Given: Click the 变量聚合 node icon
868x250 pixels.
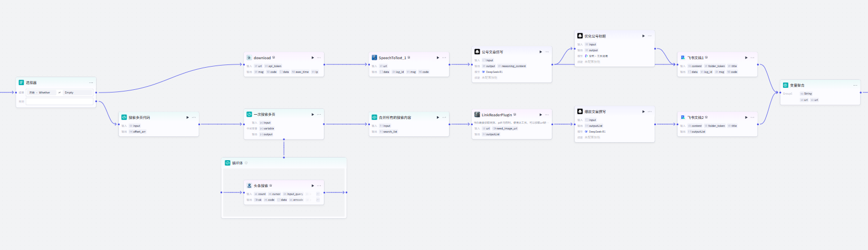Looking at the screenshot, I should tap(785, 85).
